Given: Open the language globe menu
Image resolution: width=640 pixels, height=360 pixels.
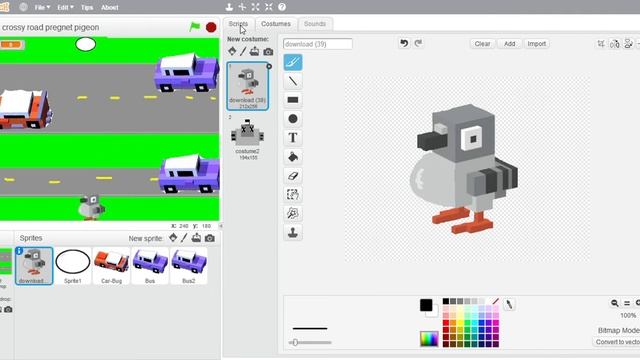Looking at the screenshot, I should [x=23, y=7].
